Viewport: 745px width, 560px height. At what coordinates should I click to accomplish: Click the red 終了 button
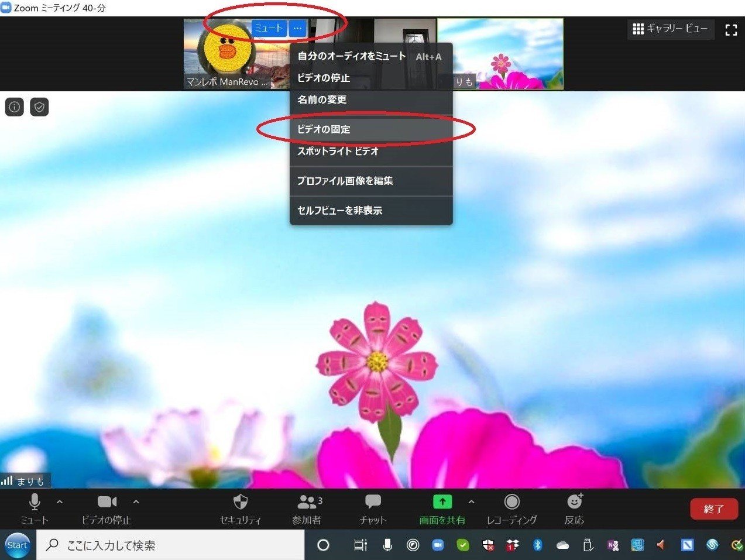point(713,509)
